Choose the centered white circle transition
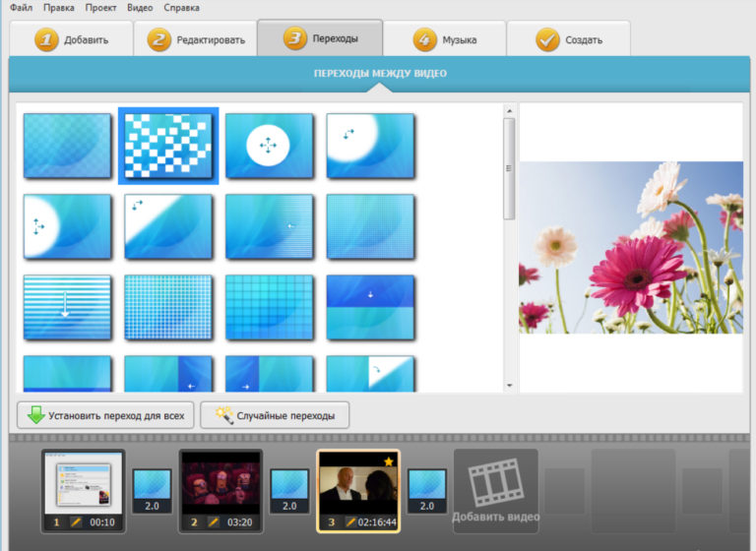The height and width of the screenshot is (551, 756). [x=269, y=146]
